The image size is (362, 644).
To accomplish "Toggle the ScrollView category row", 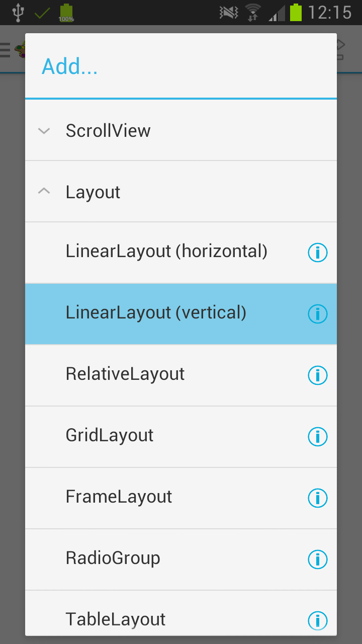I will point(181,130).
